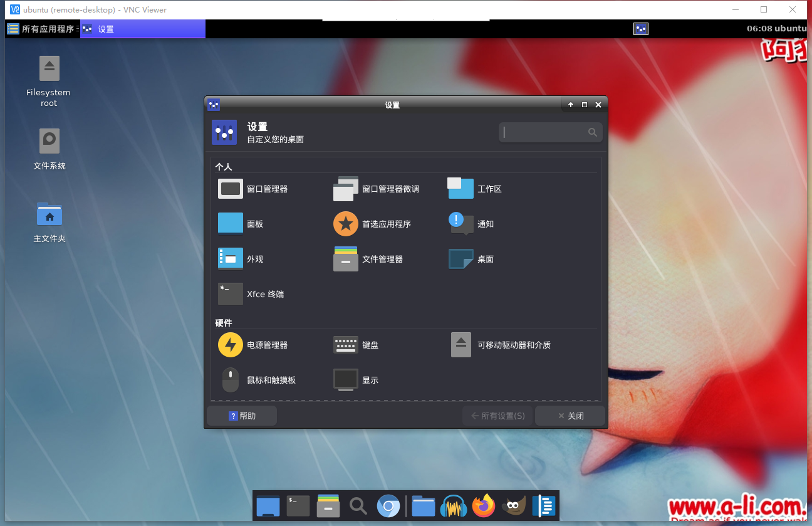812x526 pixels.
Task: Launch Firefox from the dock
Action: click(x=484, y=506)
